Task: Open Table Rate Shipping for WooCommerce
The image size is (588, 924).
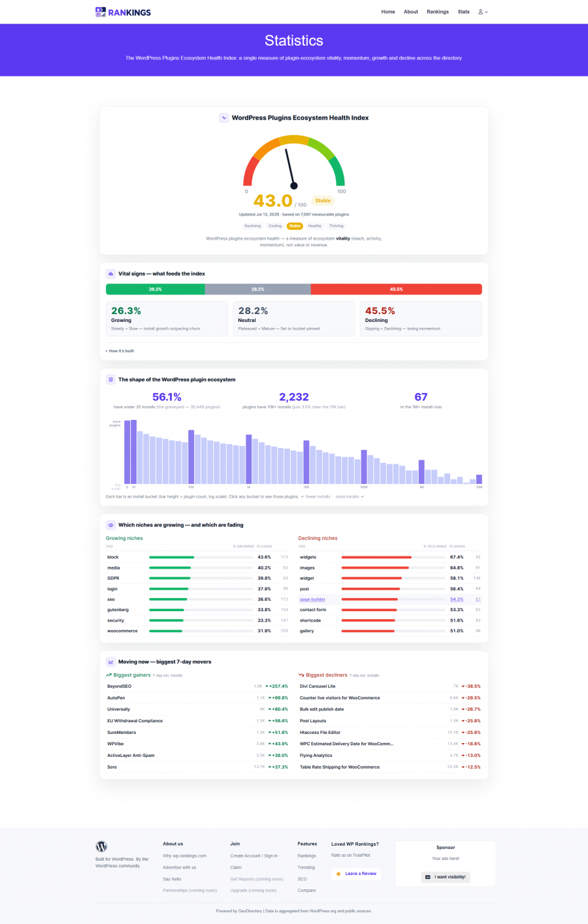Action: (390, 767)
